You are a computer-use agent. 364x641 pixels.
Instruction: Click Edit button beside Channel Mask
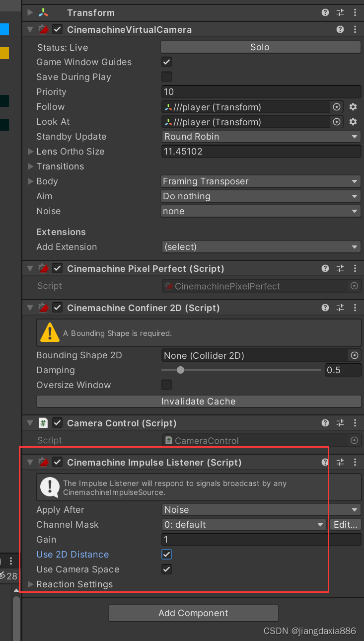pos(345,525)
